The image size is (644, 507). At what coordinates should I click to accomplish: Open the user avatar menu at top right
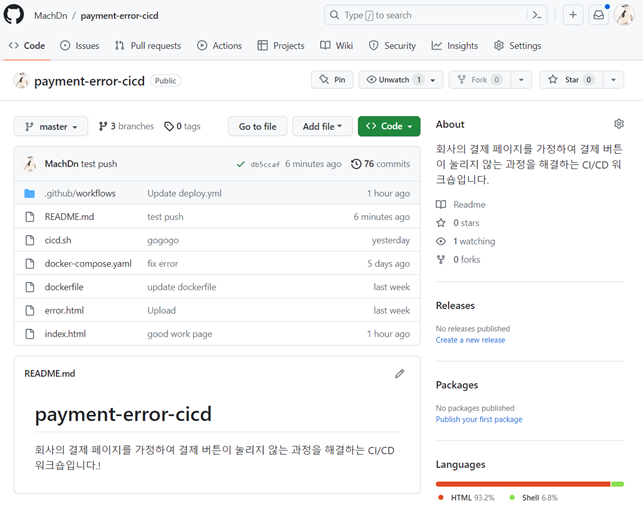pos(624,15)
